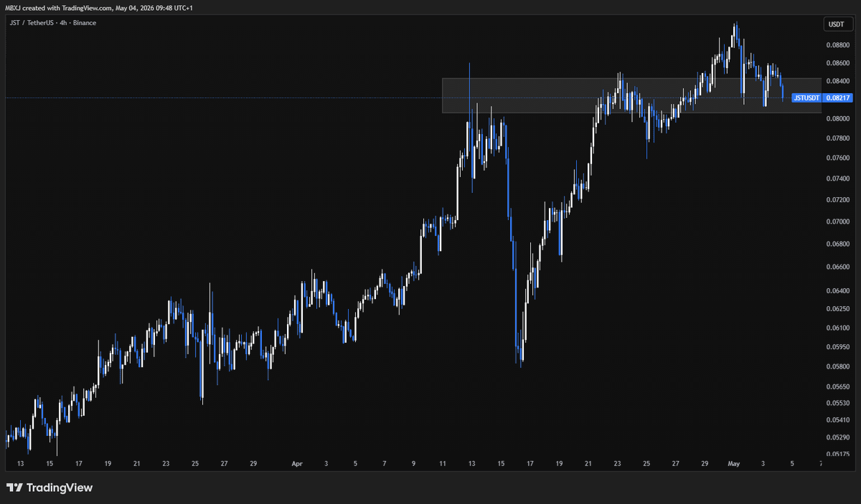Click the 0.06800 price axis label
The height and width of the screenshot is (504, 861).
coord(837,244)
